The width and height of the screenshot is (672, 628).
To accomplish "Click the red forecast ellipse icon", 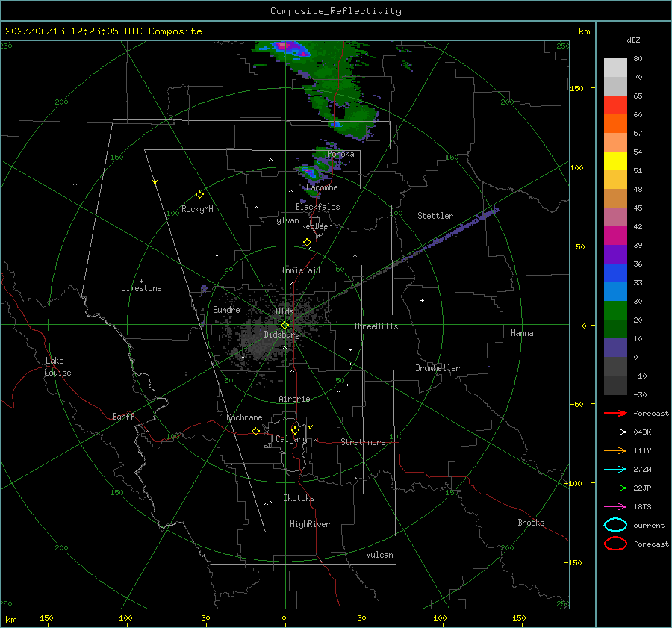I will pos(615,544).
